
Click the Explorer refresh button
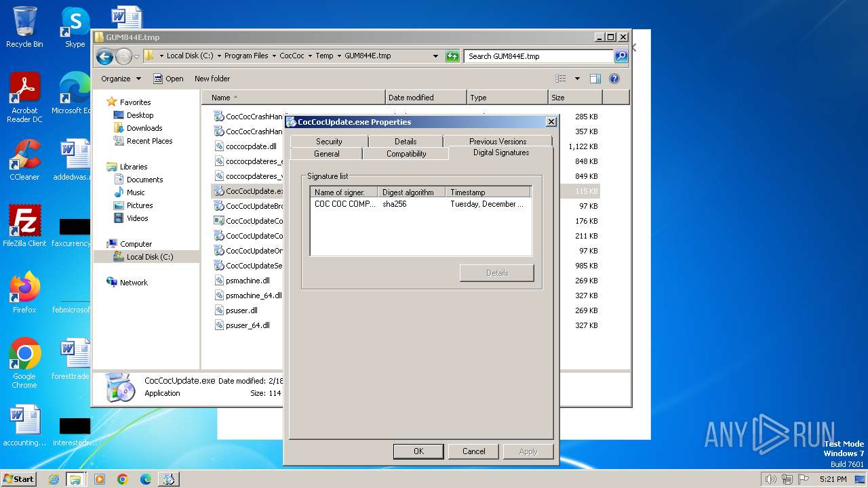tap(452, 56)
